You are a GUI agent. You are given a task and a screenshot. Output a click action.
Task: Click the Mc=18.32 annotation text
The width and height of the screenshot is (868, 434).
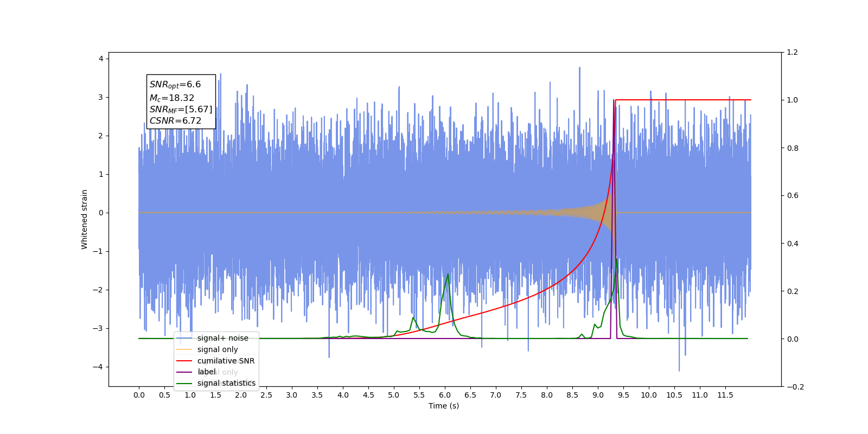click(172, 98)
